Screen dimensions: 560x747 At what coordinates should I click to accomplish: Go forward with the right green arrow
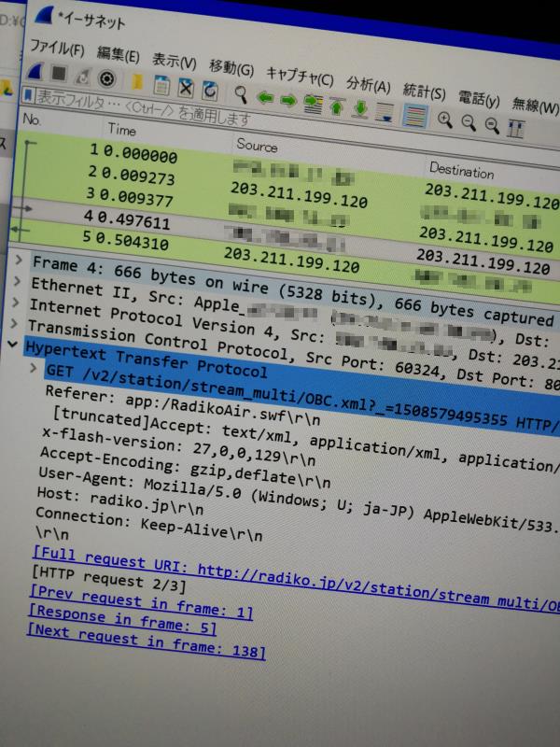pyautogui.click(x=288, y=101)
